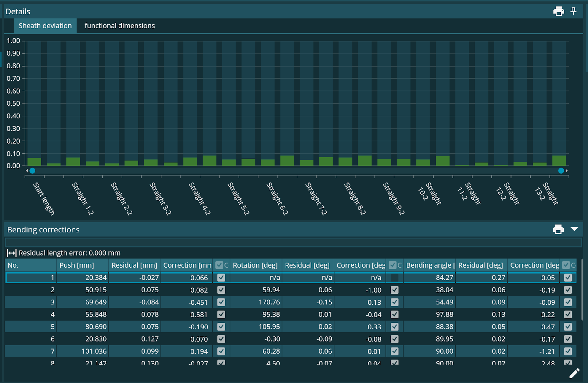Uncheck rotation correction for row 2
The height and width of the screenshot is (383, 588).
(x=395, y=290)
